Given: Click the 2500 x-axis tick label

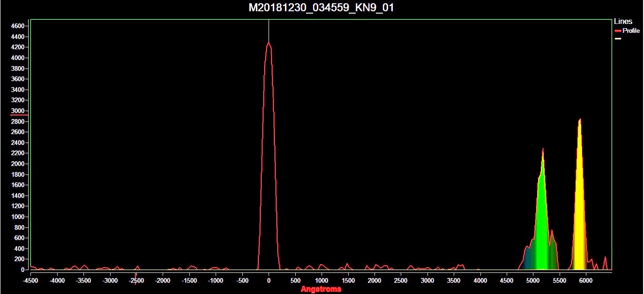Looking at the screenshot, I should point(401,280).
